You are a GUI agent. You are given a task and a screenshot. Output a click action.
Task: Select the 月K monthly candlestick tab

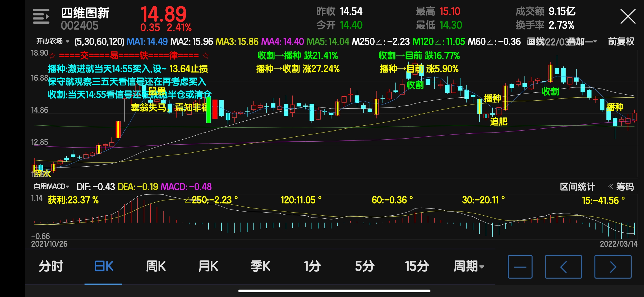click(208, 266)
